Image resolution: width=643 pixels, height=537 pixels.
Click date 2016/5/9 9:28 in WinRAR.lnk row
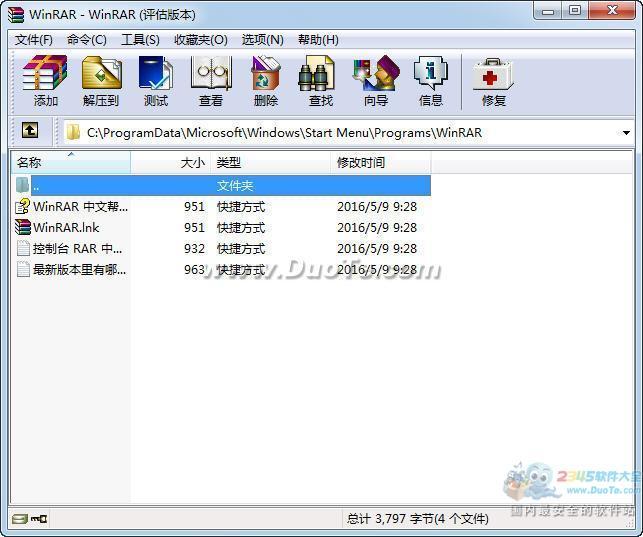coord(377,228)
